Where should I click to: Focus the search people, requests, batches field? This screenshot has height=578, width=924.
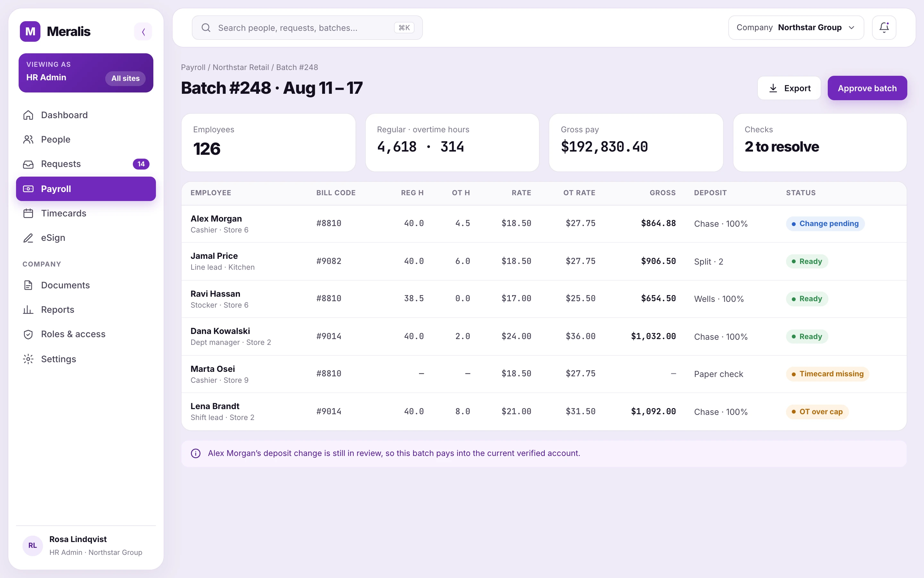(x=307, y=28)
